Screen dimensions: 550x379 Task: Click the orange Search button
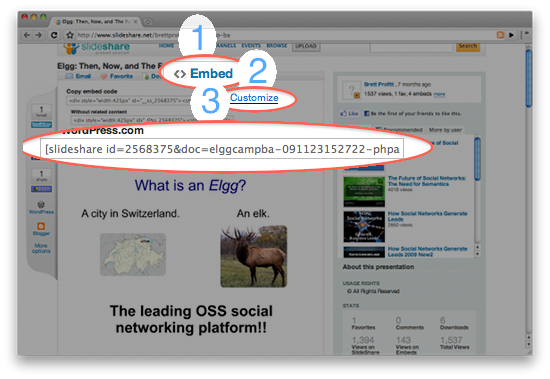[468, 46]
